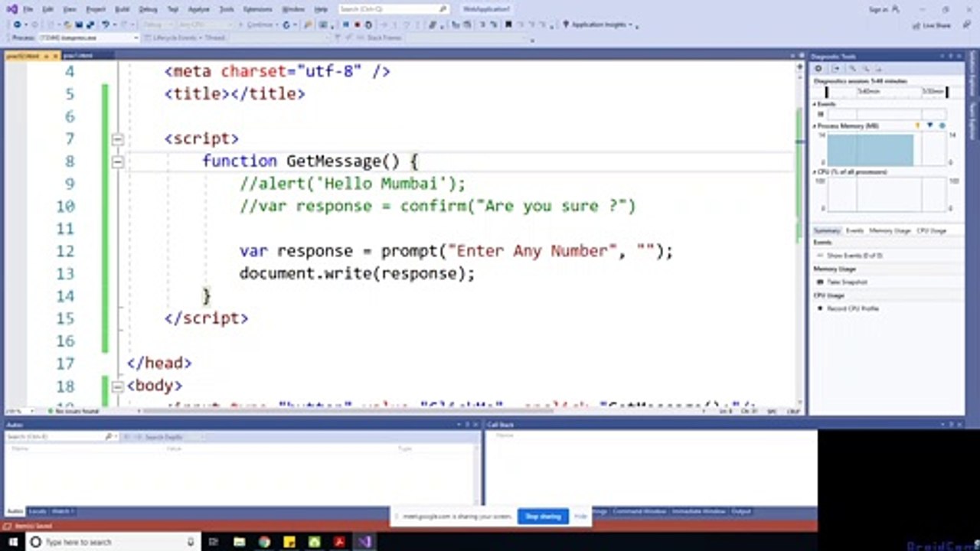Click the Stop Debugging red icon

pos(357,24)
